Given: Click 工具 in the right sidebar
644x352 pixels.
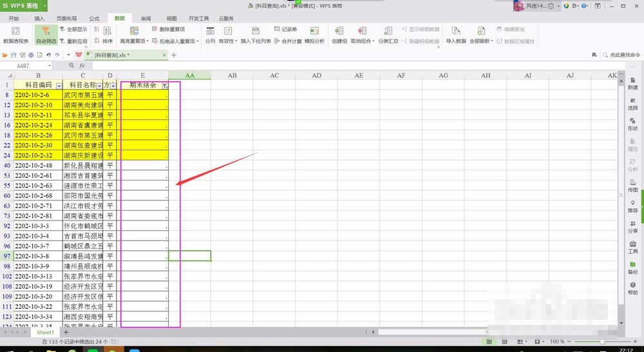Looking at the screenshot, I should (x=632, y=248).
